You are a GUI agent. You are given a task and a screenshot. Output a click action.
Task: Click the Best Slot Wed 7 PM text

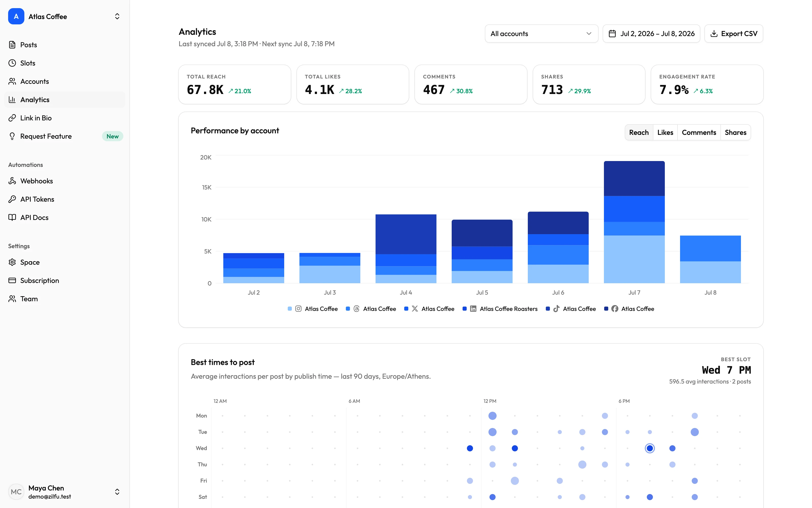click(x=726, y=370)
